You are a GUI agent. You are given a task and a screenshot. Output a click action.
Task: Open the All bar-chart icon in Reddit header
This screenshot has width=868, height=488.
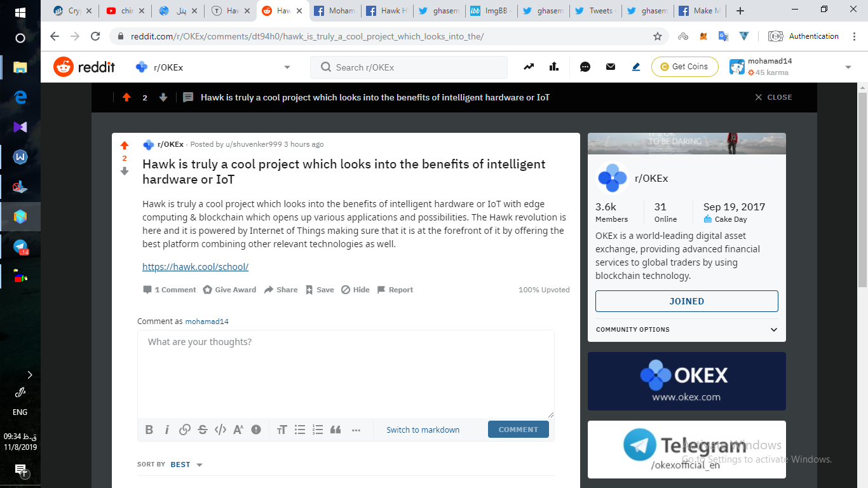click(553, 67)
